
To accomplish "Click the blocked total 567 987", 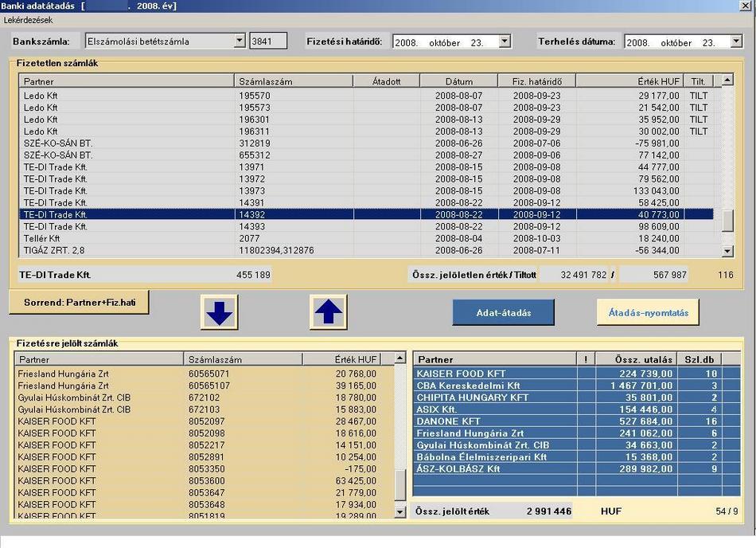I will (670, 275).
